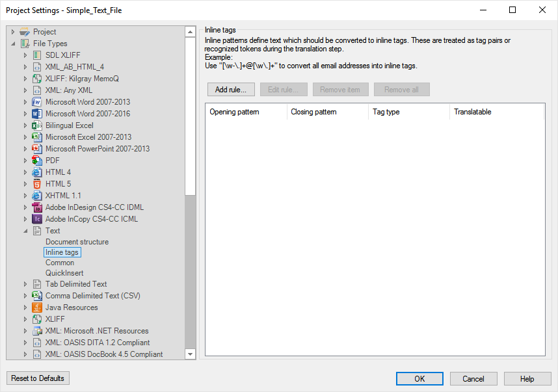The image size is (558, 392).
Task: Open the Common settings item
Action: [60, 263]
